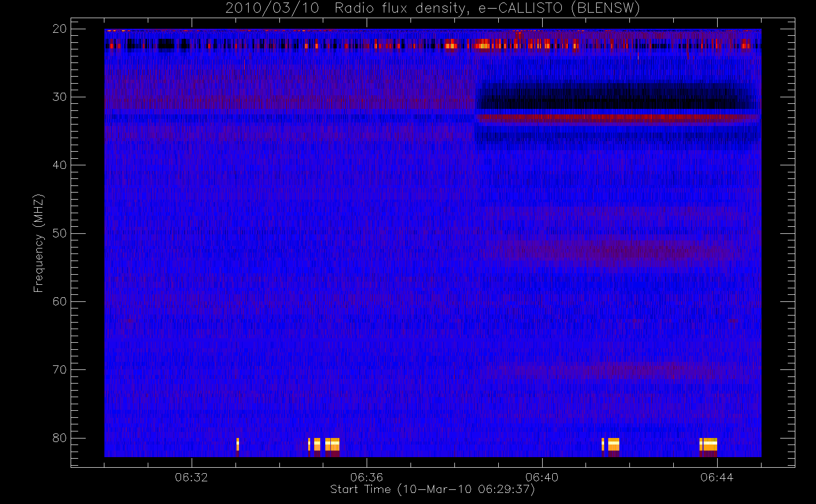Click the red emission band near 33 MHz

click(618, 119)
